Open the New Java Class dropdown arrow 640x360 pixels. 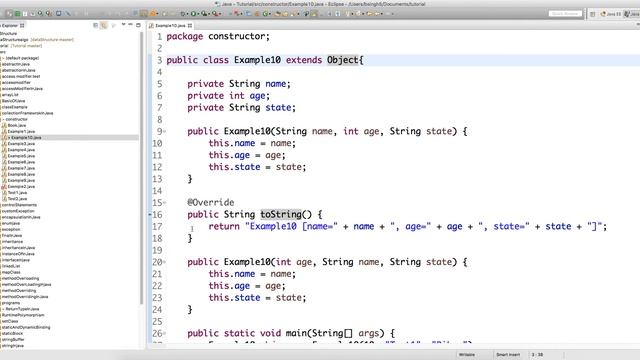coord(270,14)
